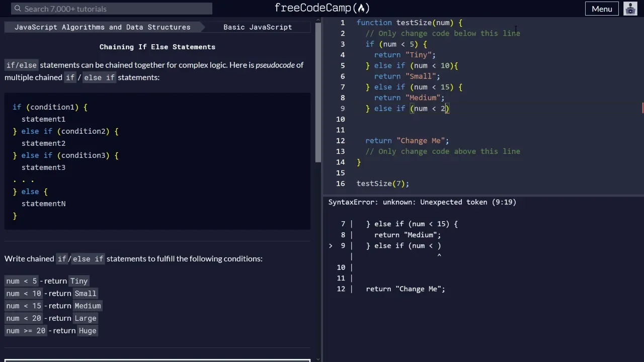Focus the Search 7,000+ tutorials field

pyautogui.click(x=116, y=9)
